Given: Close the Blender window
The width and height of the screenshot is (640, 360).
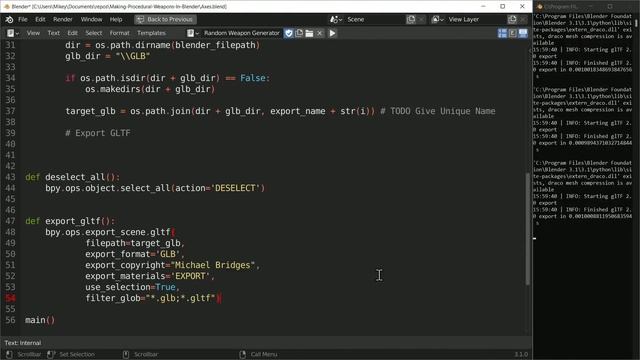Looking at the screenshot, I should 522,6.
